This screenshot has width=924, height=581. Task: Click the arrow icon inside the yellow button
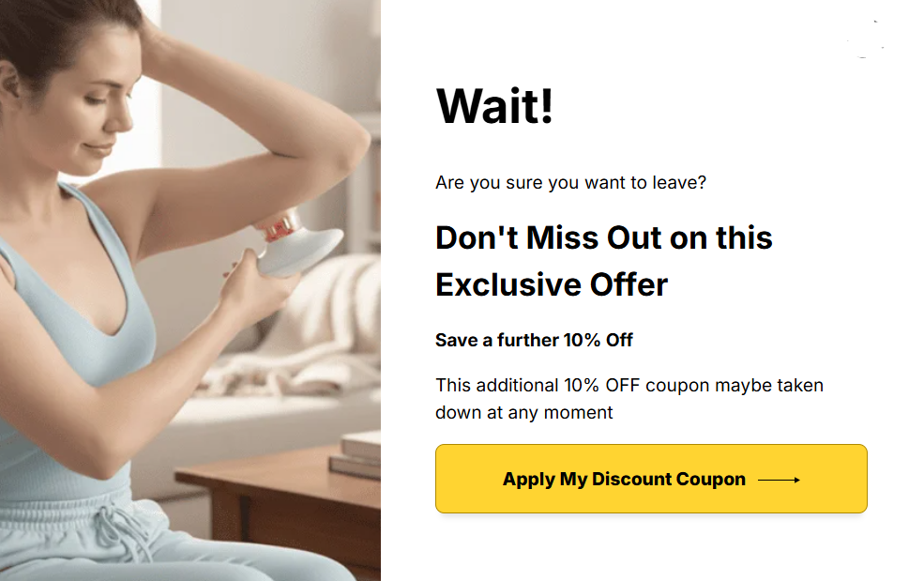[x=779, y=480]
